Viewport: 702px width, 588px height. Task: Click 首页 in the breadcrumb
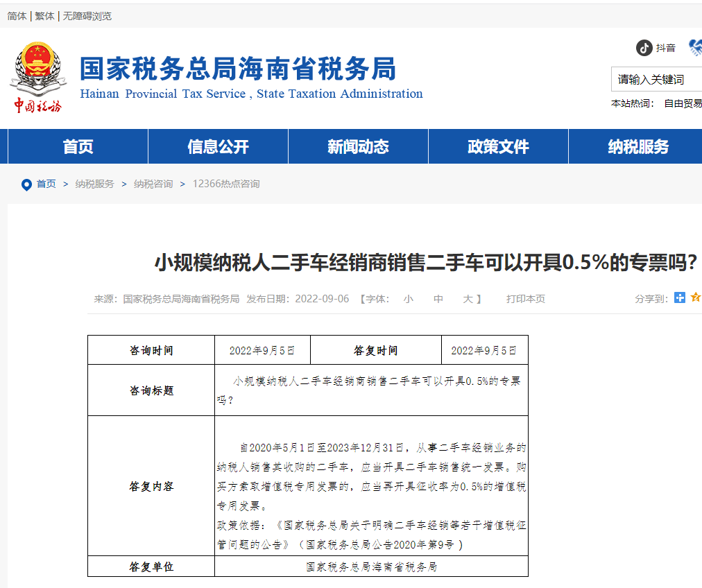pos(46,184)
